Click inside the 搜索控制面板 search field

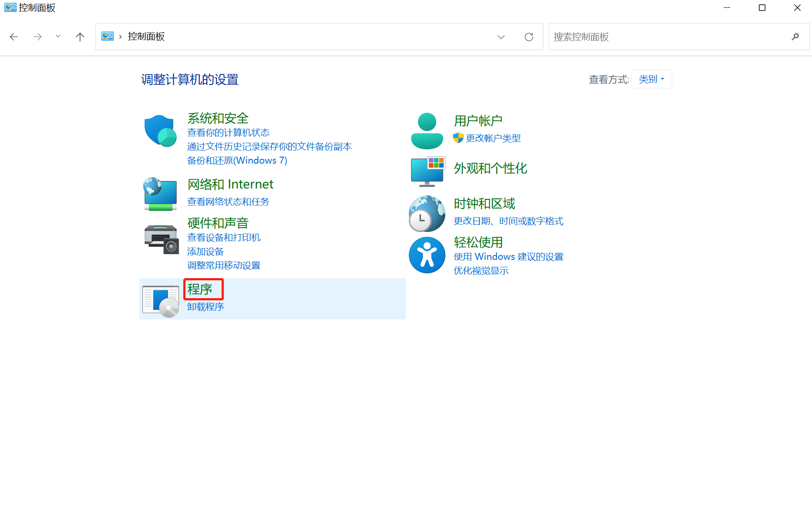pyautogui.click(x=653, y=37)
